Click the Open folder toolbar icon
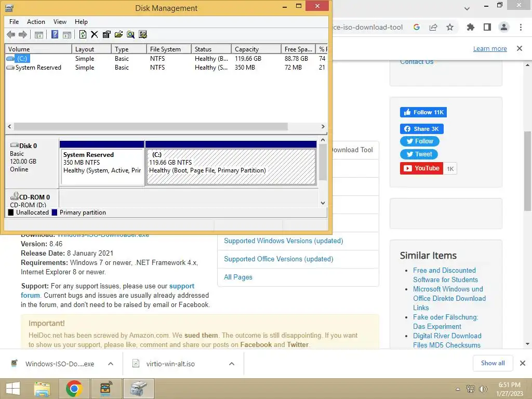The height and width of the screenshot is (399, 532). (x=119, y=34)
